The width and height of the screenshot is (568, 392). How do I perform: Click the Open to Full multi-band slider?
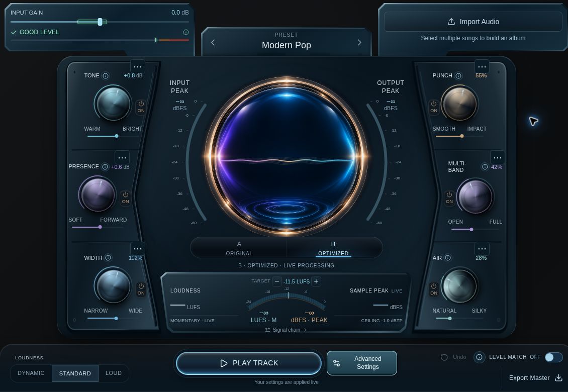coord(476,229)
